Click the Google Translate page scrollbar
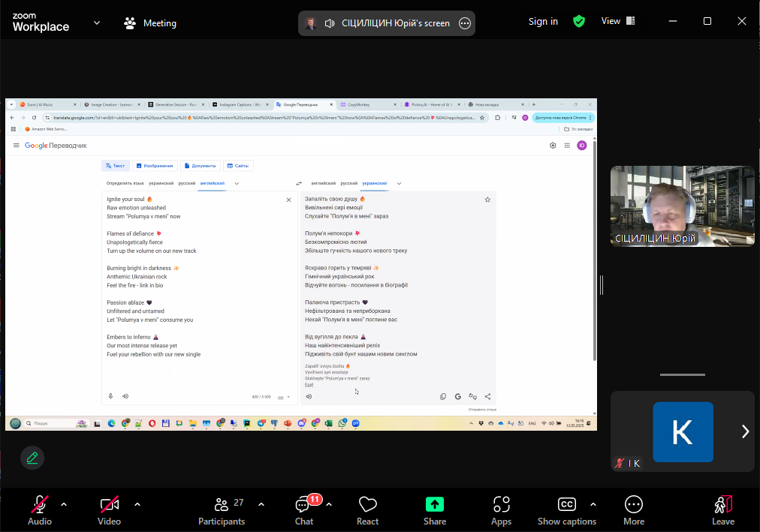The height and width of the screenshot is (532, 760). click(595, 249)
